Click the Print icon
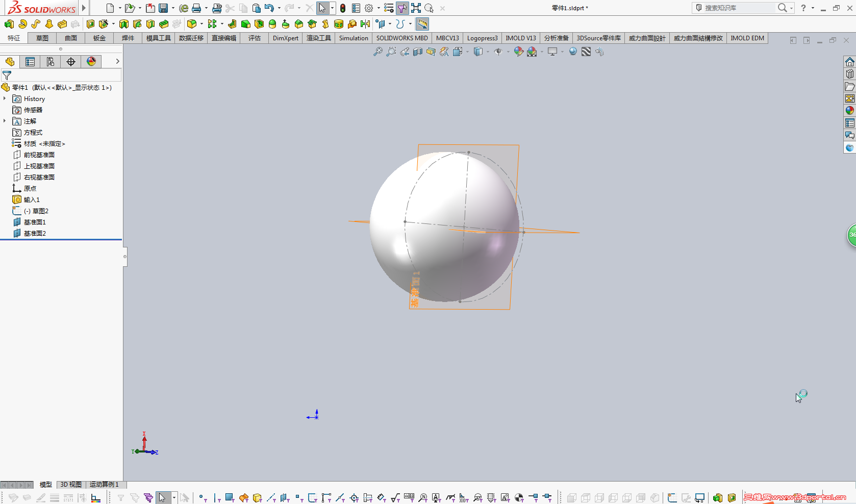Image resolution: width=856 pixels, height=504 pixels. (x=196, y=8)
